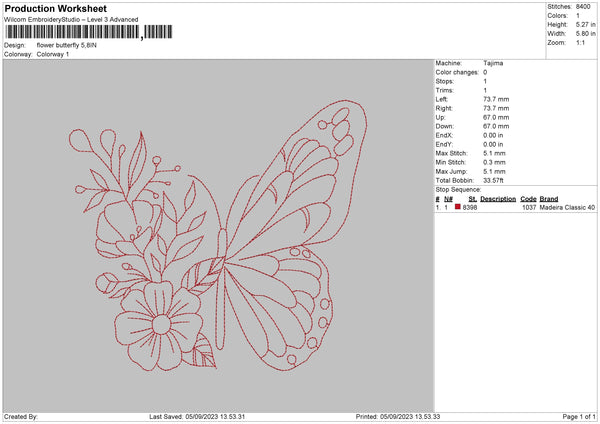
Task: Click the butterfly flower design preview
Action: [x=218, y=236]
